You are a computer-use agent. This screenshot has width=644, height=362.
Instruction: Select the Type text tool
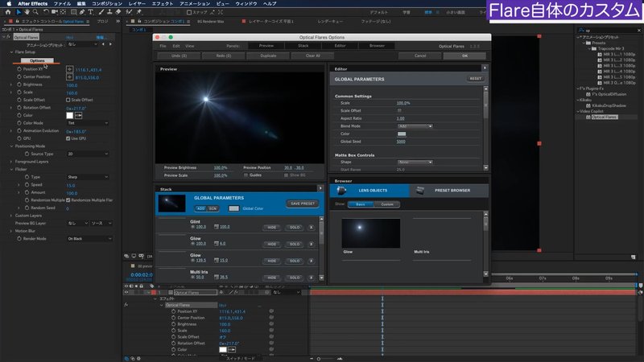pos(90,12)
